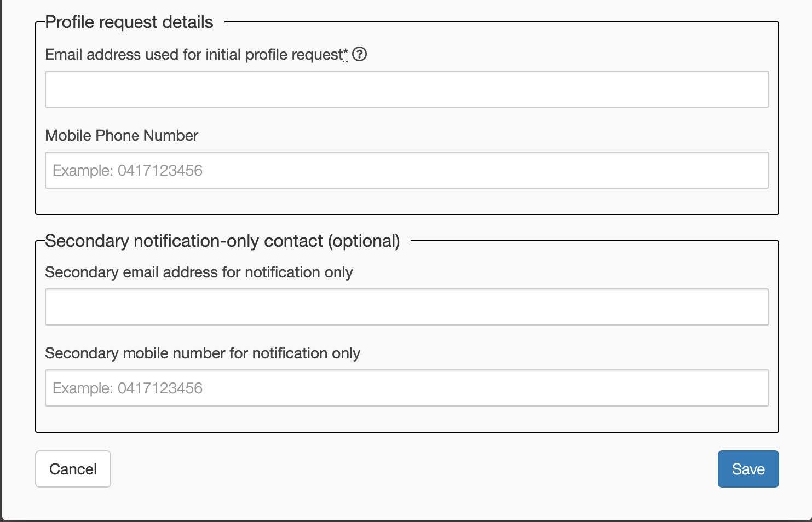Select the secondary mobile number input box
This screenshot has height=522, width=812.
407,388
